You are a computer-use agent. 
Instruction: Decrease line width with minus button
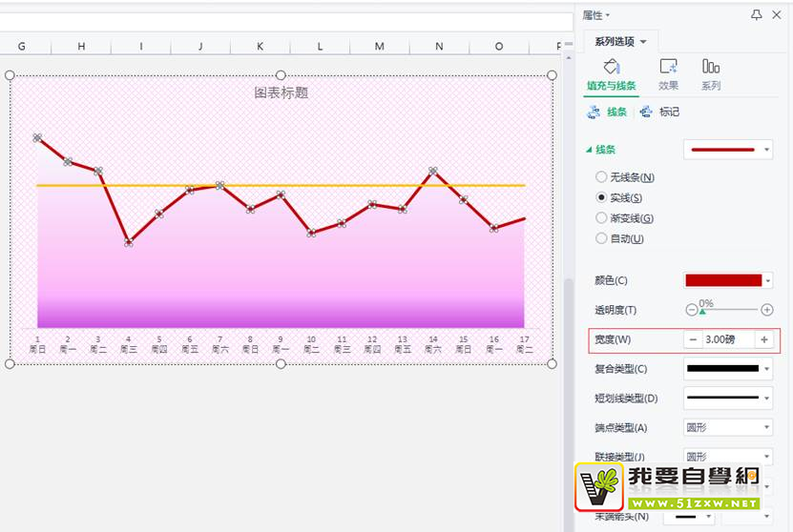(693, 339)
